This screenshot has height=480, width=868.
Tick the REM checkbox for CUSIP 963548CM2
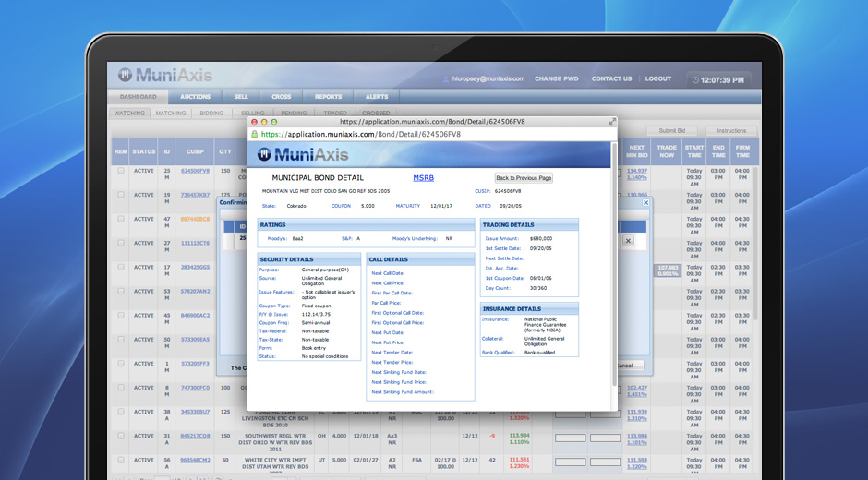point(121,460)
